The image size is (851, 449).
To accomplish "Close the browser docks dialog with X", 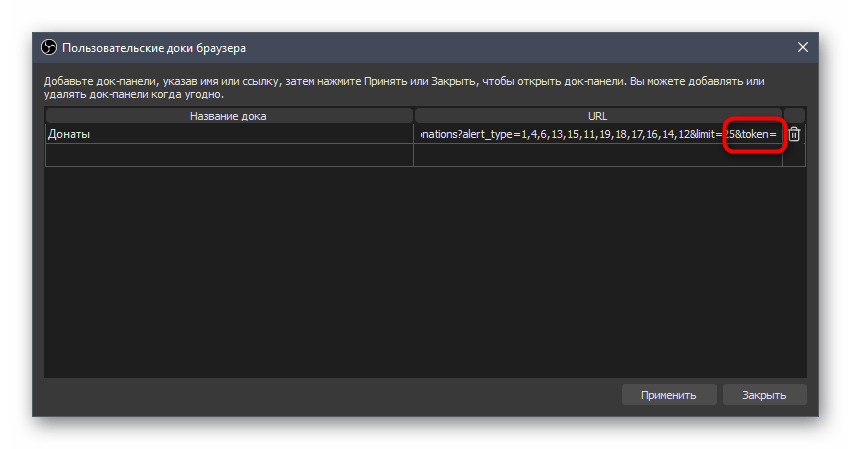I will pyautogui.click(x=802, y=47).
